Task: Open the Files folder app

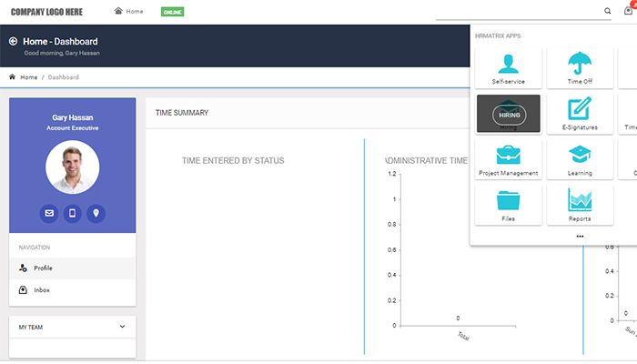Action: pos(508,205)
